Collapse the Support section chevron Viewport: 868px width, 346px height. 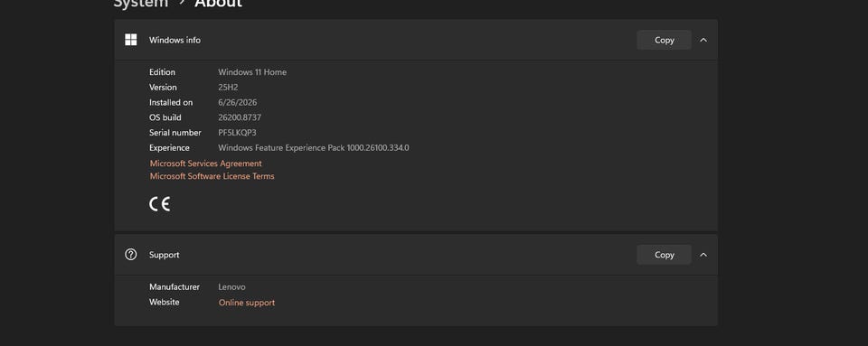[x=703, y=255]
